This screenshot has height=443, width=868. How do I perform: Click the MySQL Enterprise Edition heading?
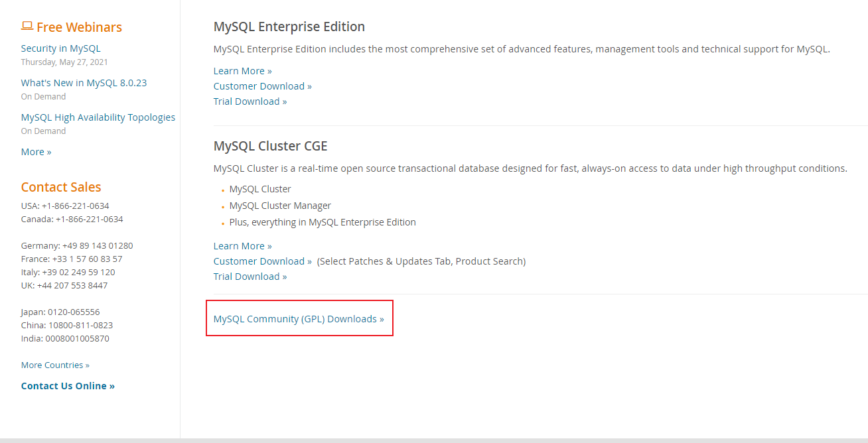pos(289,27)
